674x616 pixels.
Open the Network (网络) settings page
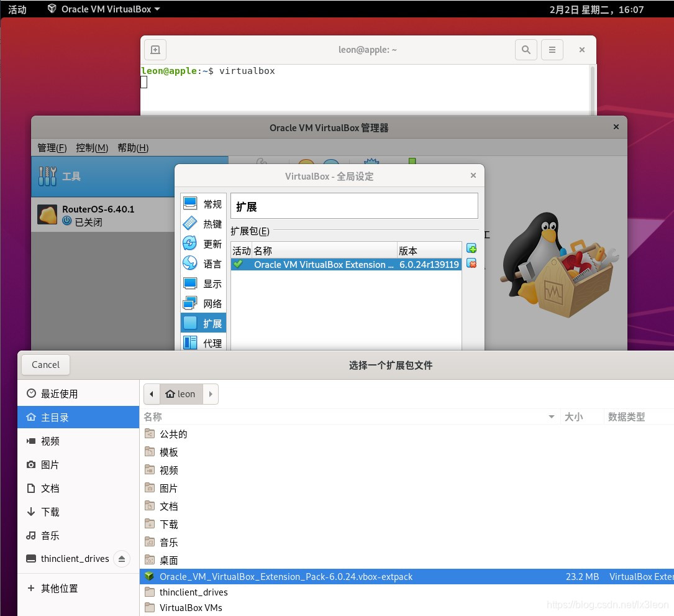203,304
